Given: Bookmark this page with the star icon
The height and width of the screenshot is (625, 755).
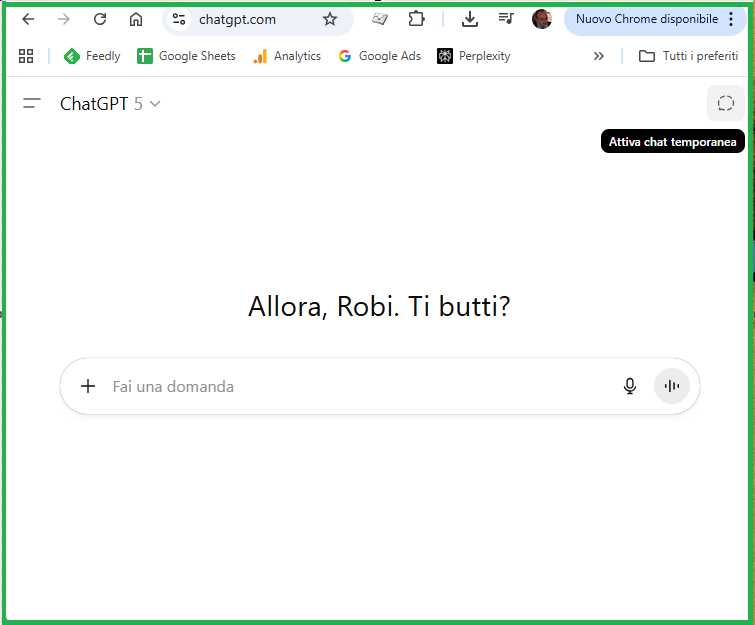Looking at the screenshot, I should click(330, 19).
